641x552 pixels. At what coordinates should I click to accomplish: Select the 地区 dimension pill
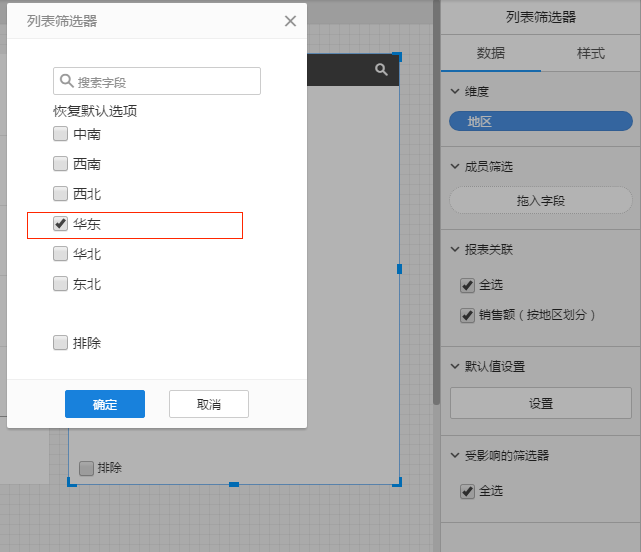click(x=541, y=121)
